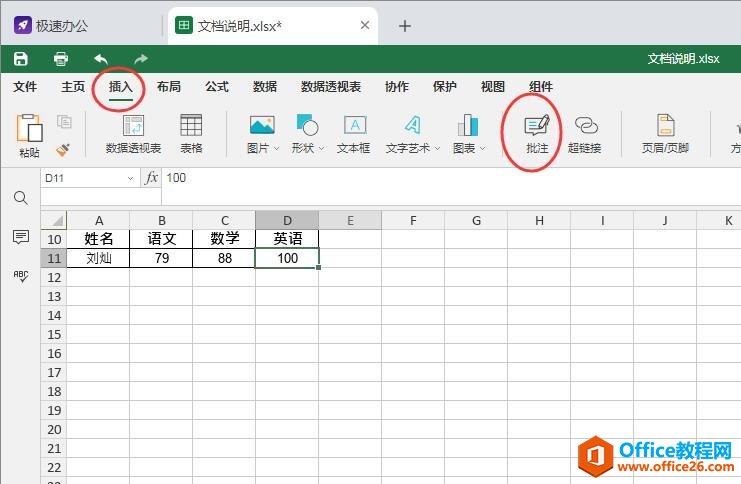Image resolution: width=741 pixels, height=484 pixels.
Task: Open the 组件 tab
Action: click(541, 86)
